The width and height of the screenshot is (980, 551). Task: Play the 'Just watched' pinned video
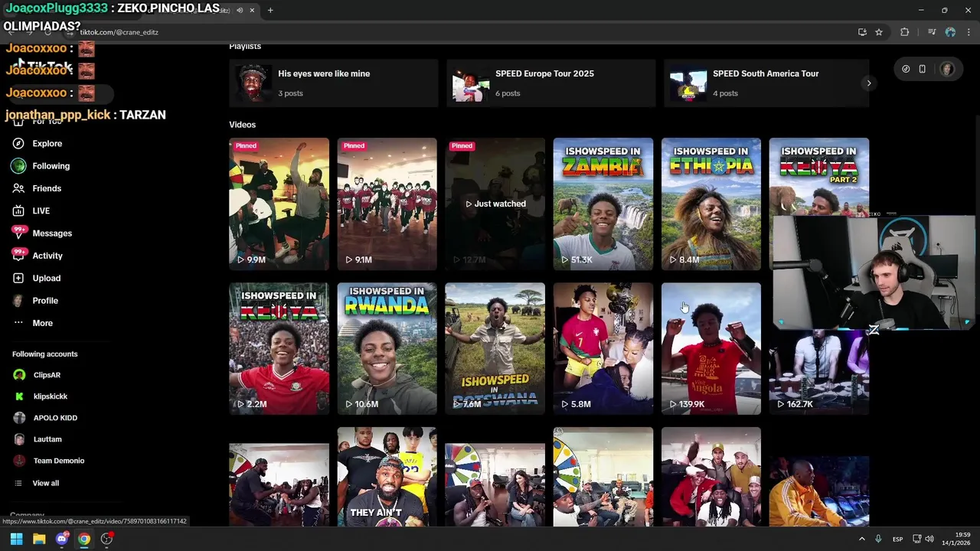point(495,204)
